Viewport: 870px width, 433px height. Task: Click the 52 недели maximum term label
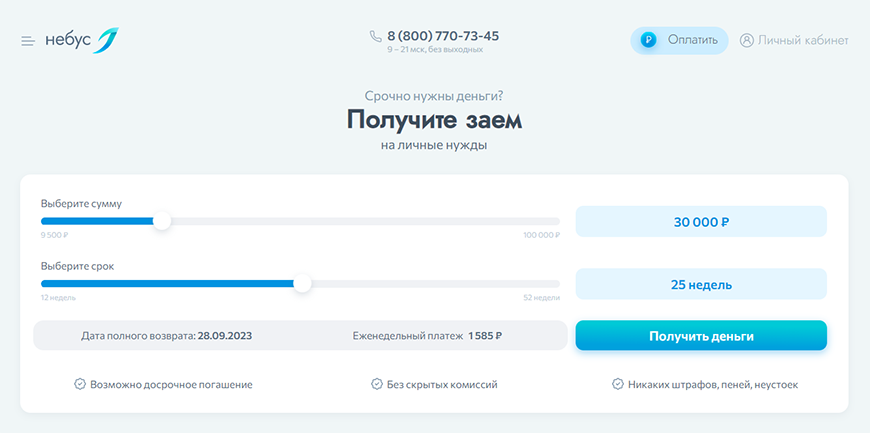541,298
